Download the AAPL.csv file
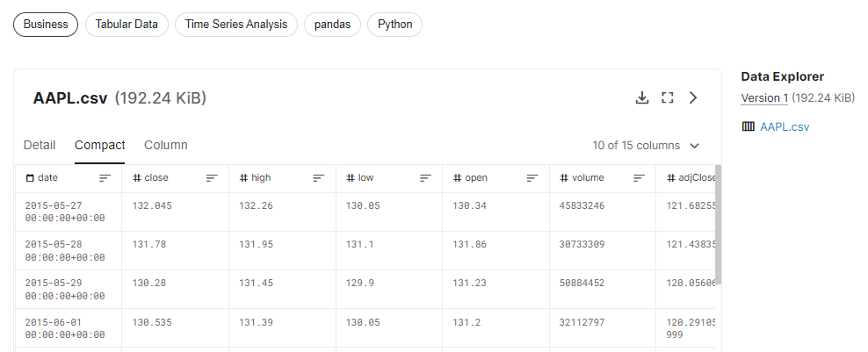 click(x=641, y=98)
